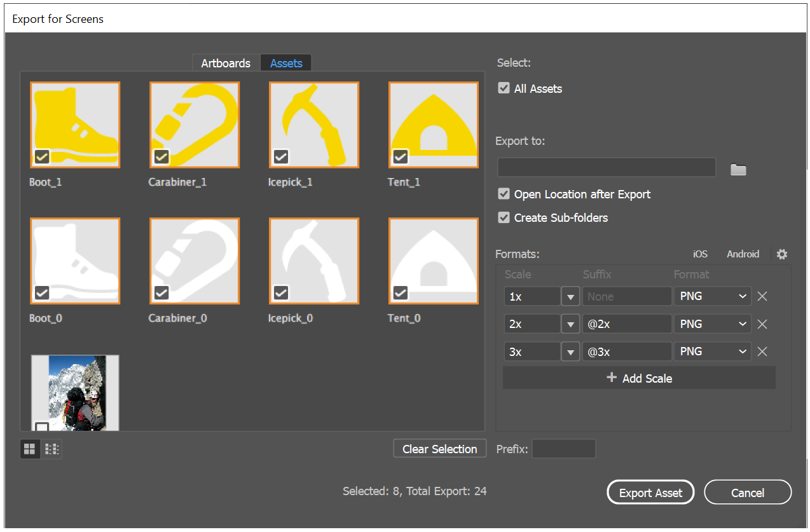Apply the Android format preset
The image size is (810, 532).
coord(743,254)
